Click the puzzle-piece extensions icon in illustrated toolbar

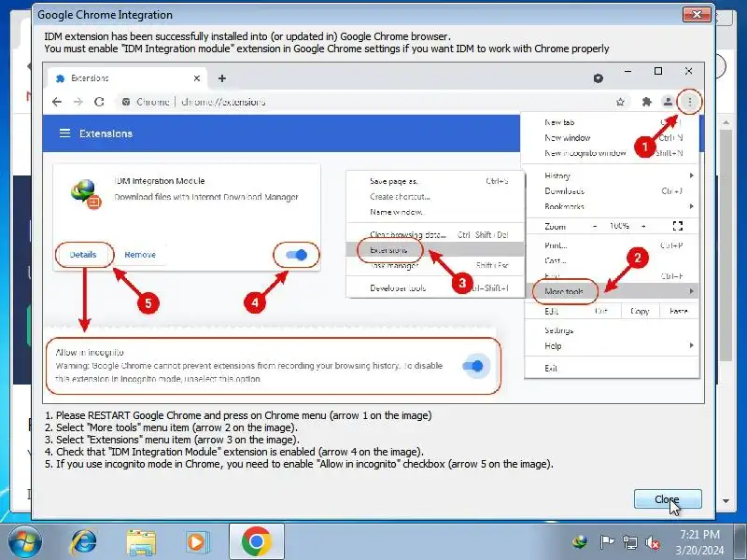coord(646,102)
